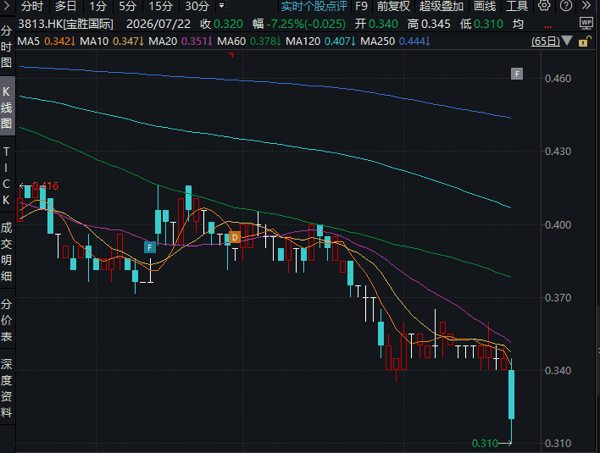Open TICK view in left sidebar
Screen dimensions: 600x453
7,176
